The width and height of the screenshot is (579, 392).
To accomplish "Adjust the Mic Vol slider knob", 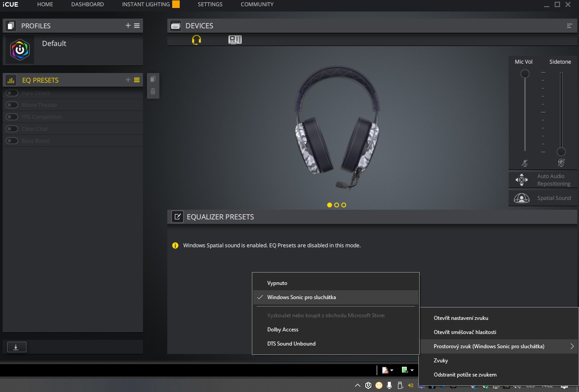I will click(x=525, y=74).
